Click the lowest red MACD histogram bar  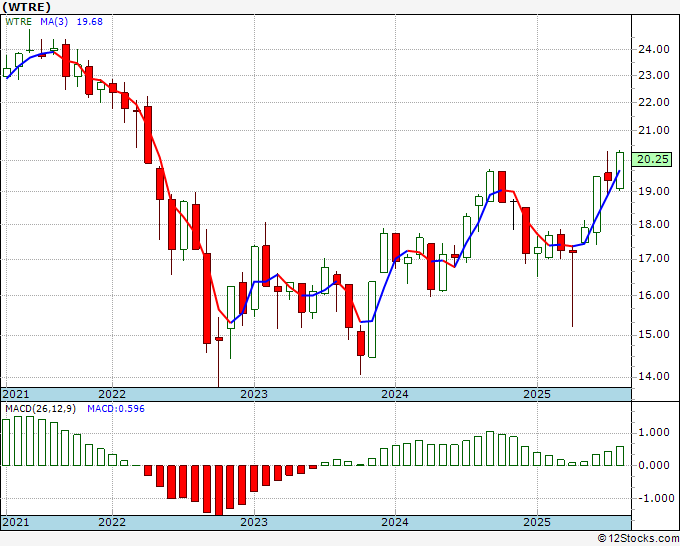(x=219, y=490)
